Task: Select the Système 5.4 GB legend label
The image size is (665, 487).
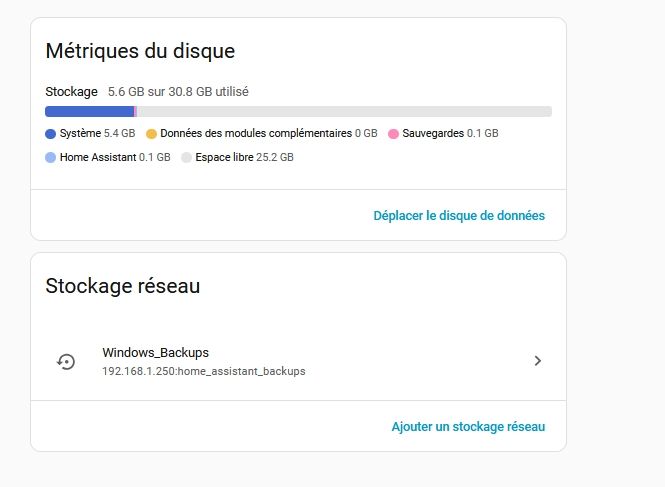Action: click(97, 133)
